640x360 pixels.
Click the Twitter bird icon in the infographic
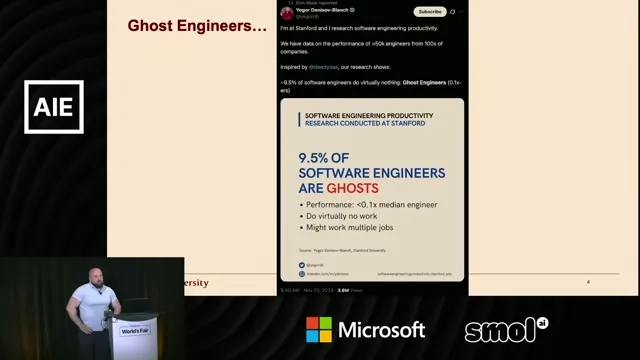(x=302, y=265)
